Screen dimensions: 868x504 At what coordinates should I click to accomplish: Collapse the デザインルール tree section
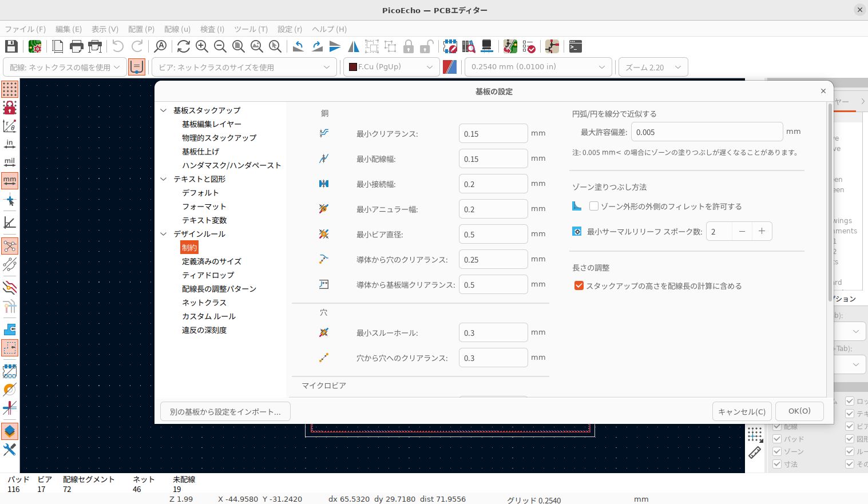[x=164, y=234]
